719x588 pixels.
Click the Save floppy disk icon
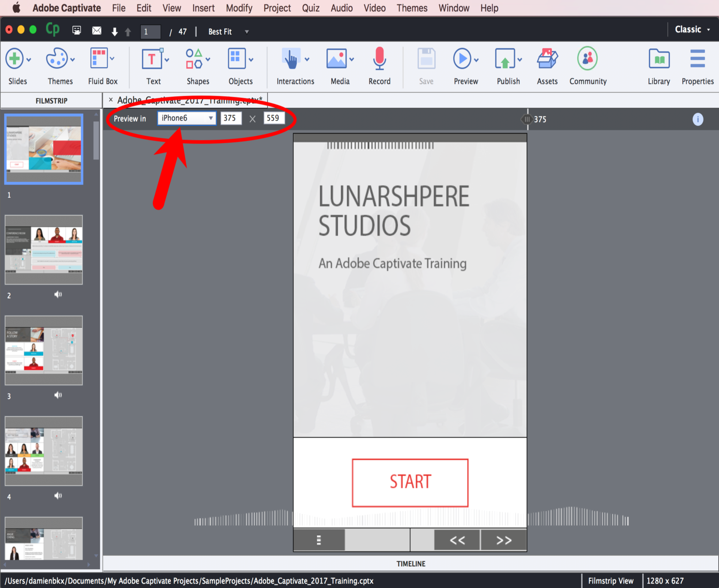pyautogui.click(x=426, y=58)
